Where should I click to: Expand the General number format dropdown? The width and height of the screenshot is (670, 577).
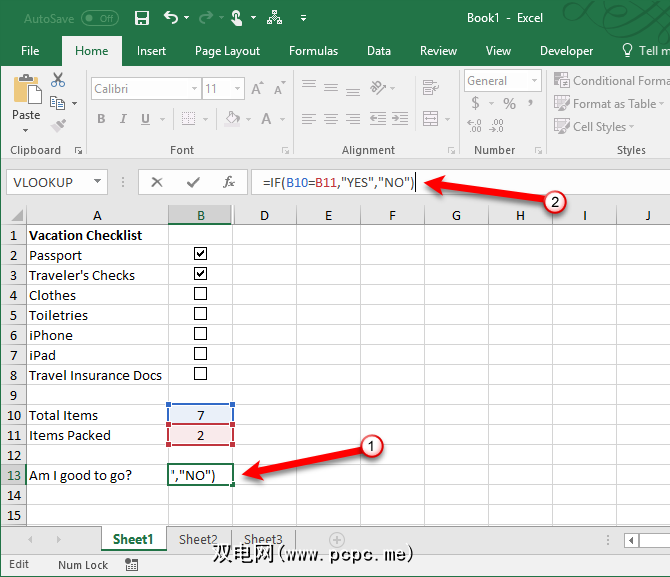[535, 81]
